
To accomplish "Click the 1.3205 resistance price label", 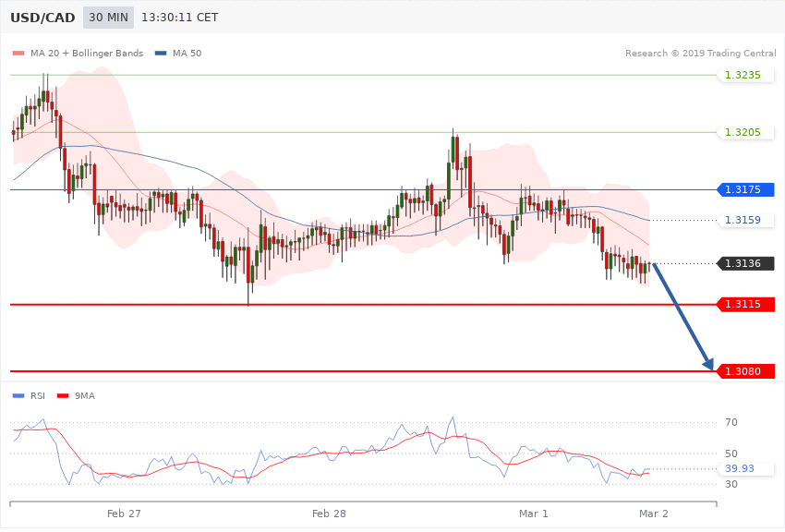I will point(746,132).
